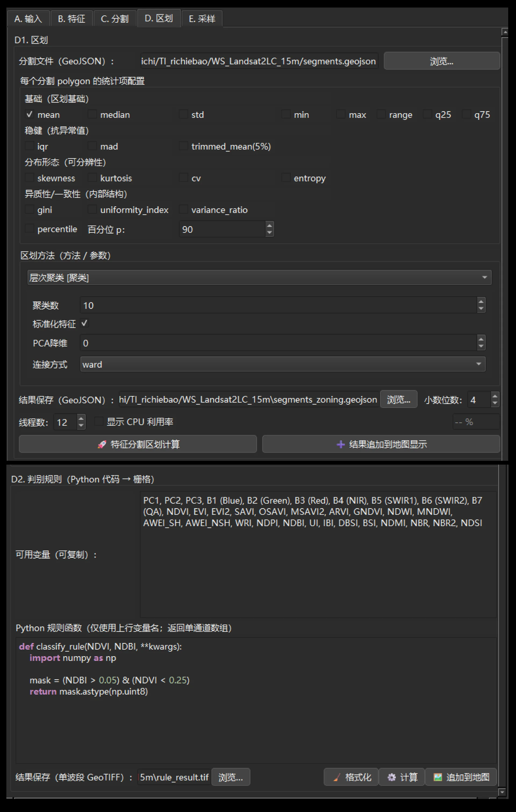Increase 线程数 with the up arrow
Screen dimensions: 516x812
pos(81,418)
